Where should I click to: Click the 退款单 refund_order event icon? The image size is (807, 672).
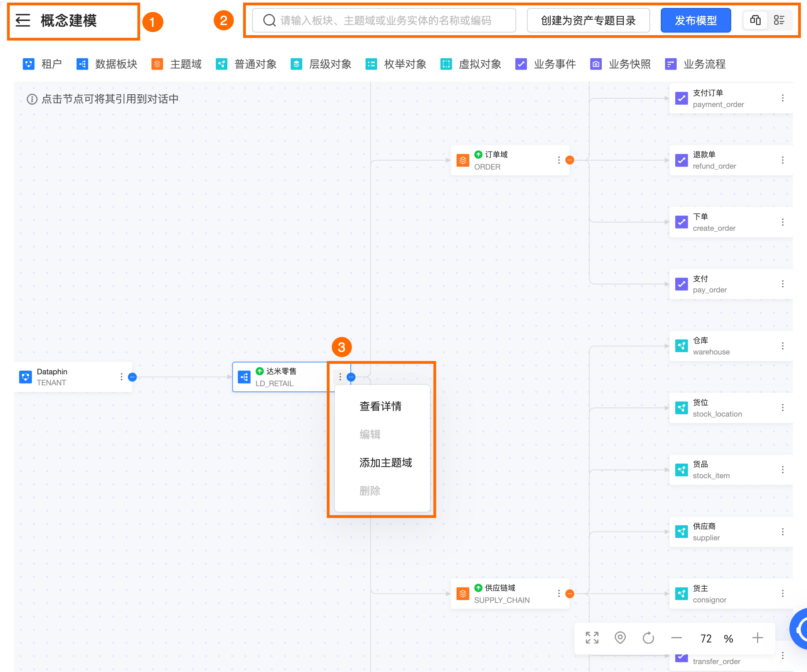(x=681, y=160)
